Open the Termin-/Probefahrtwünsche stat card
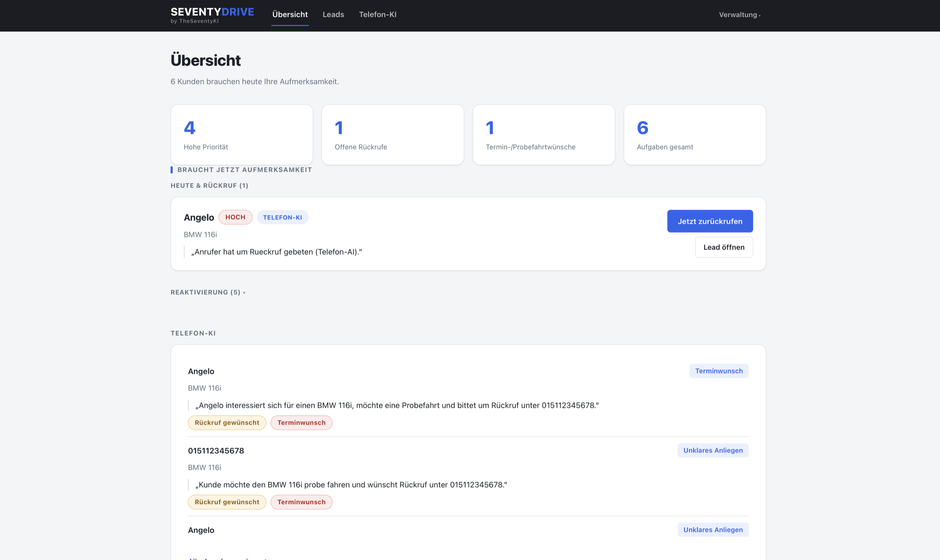The image size is (940, 560). (x=544, y=135)
